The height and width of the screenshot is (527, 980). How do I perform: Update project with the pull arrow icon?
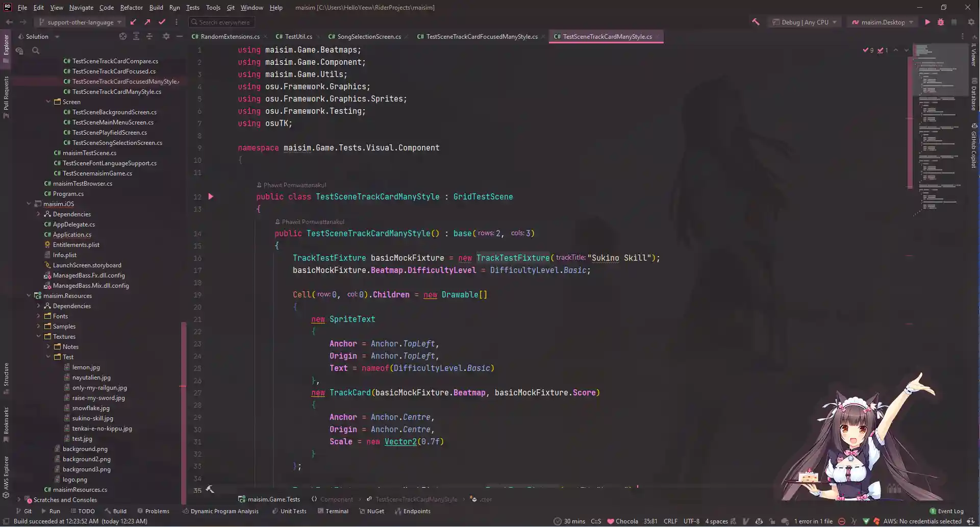coord(133,22)
